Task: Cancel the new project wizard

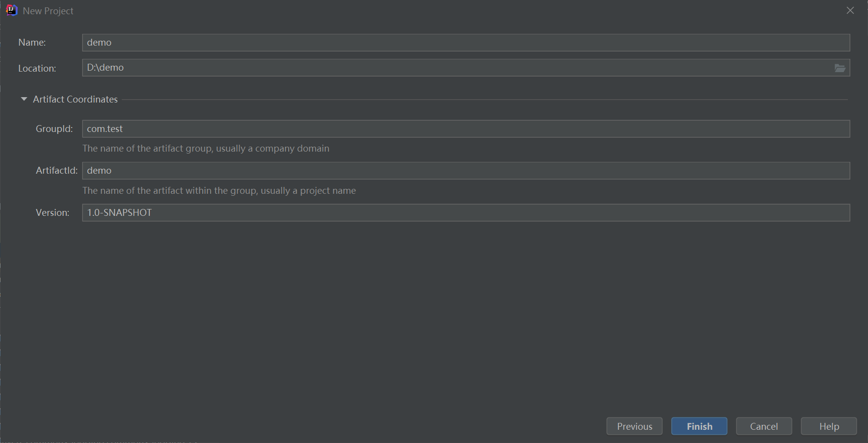Action: pos(763,426)
